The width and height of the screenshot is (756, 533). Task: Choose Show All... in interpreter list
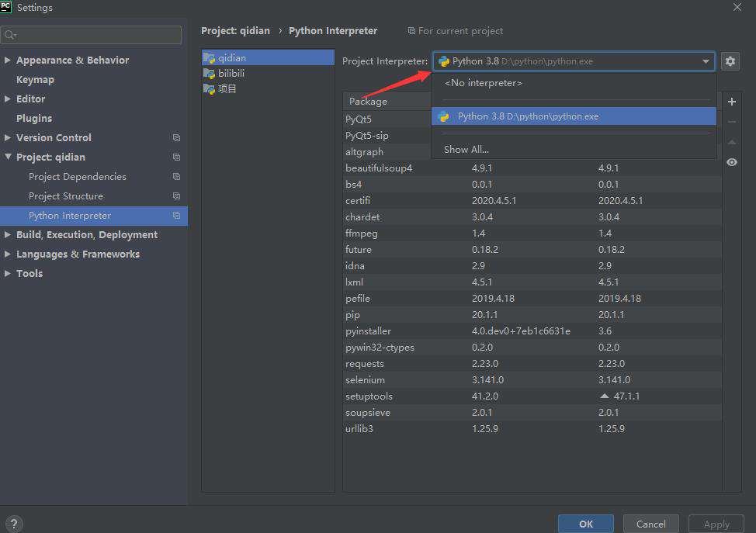[574, 150]
